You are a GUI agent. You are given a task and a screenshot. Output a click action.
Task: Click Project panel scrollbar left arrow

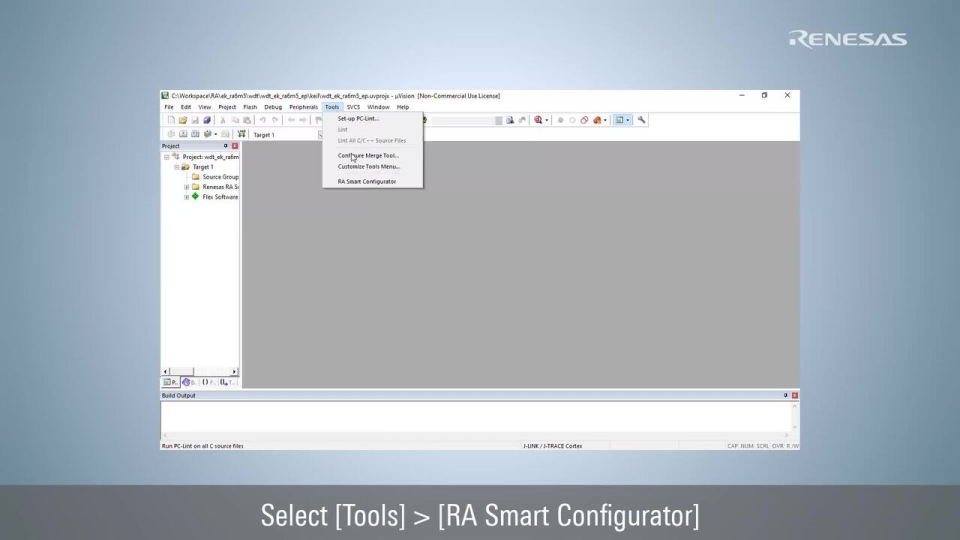coord(165,372)
